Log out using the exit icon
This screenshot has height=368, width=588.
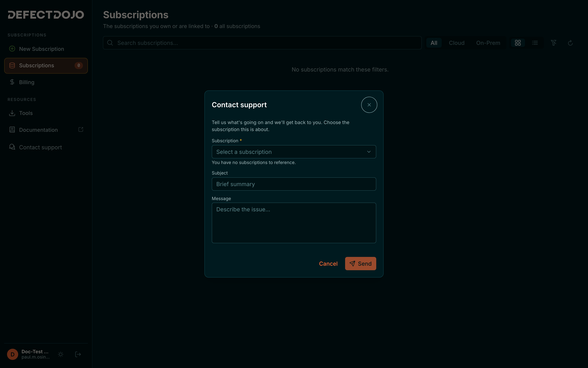[78, 354]
